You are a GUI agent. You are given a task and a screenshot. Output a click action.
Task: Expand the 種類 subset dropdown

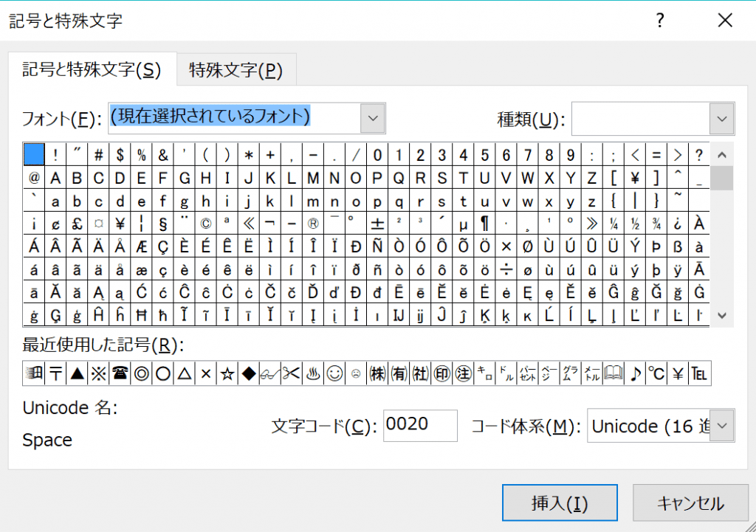721,119
